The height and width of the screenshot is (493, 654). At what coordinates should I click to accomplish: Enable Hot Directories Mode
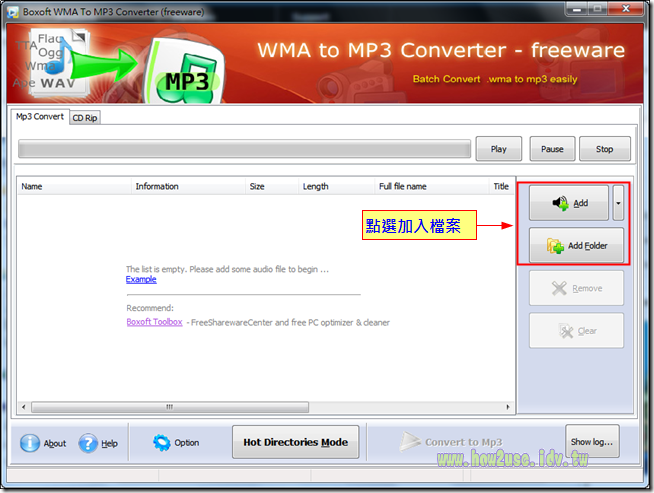point(295,442)
